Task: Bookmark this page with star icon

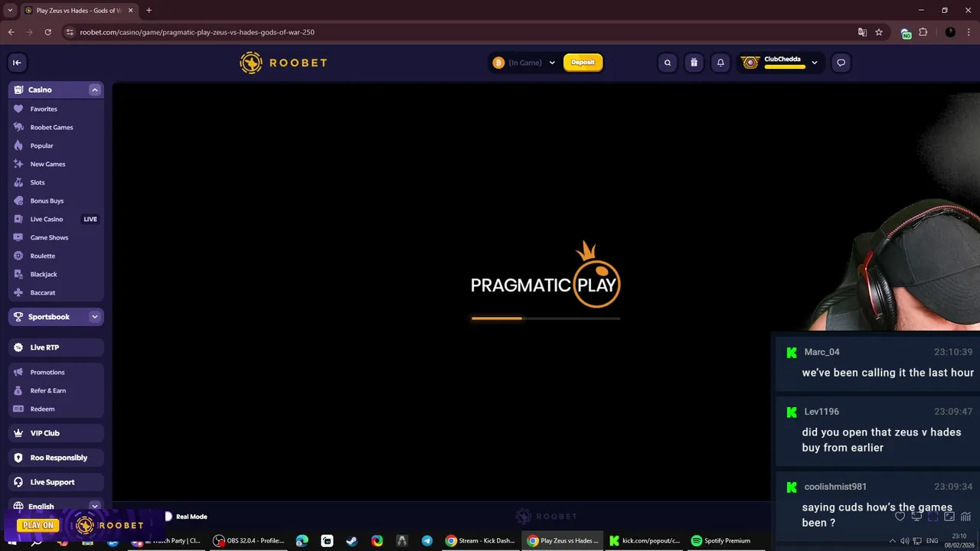Action: (x=879, y=32)
